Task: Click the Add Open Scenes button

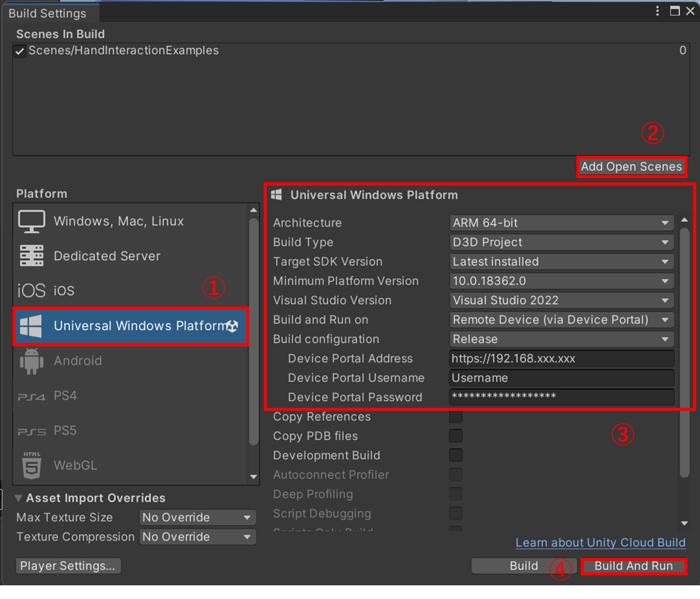Action: (631, 166)
